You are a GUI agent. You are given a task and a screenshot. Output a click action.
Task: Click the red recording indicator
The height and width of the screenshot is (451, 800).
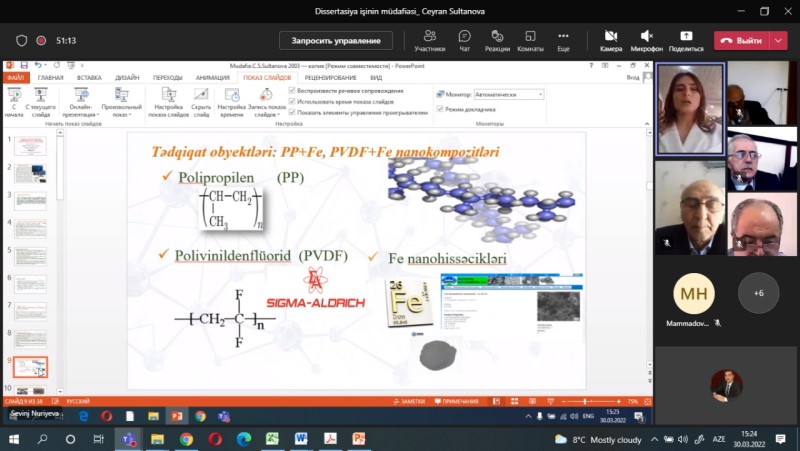pos(41,40)
